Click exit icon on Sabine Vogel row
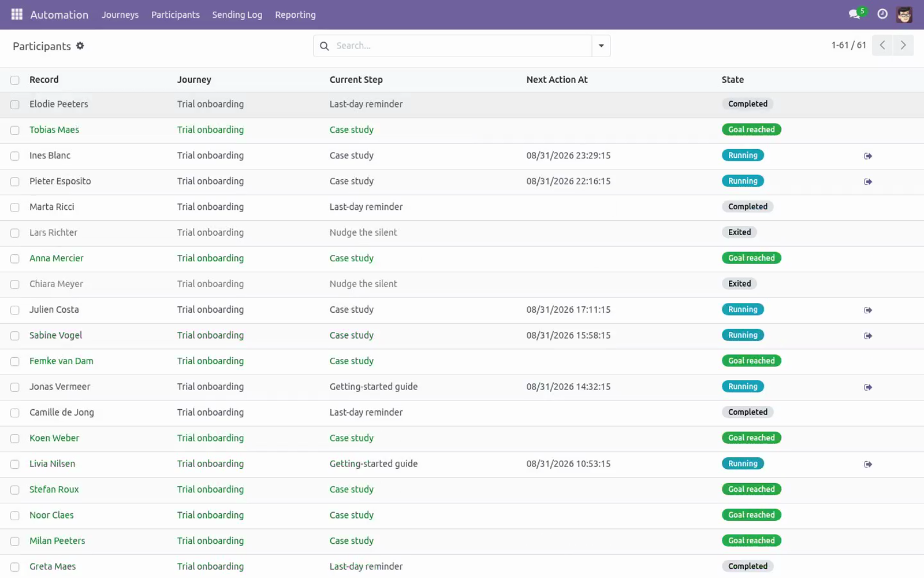Screen dimensions: 924x578 coord(868,336)
